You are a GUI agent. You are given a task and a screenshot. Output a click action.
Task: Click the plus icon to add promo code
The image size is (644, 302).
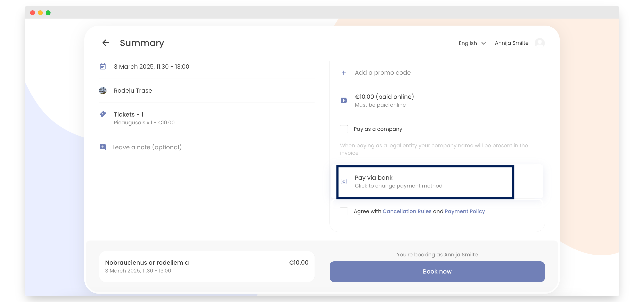tap(344, 73)
